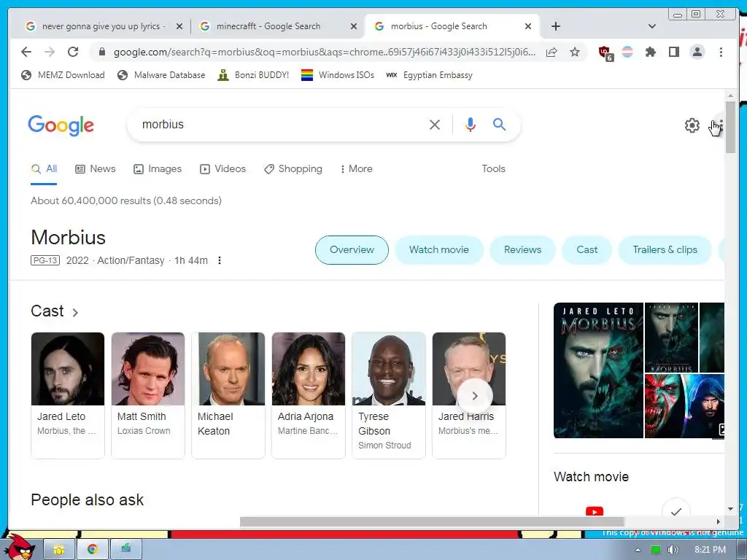Image resolution: width=747 pixels, height=560 pixels.
Task: Close the minecrafft search tab
Action: pos(354,27)
